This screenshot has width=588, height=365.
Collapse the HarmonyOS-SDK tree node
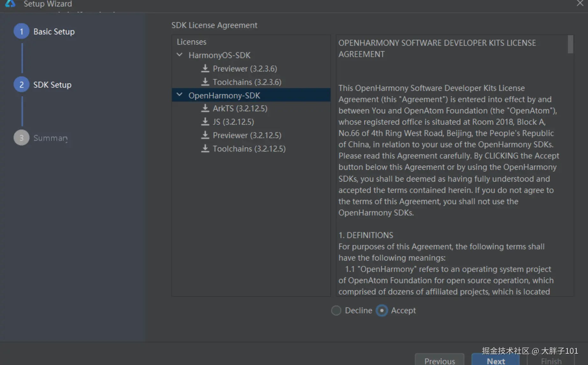click(x=180, y=55)
